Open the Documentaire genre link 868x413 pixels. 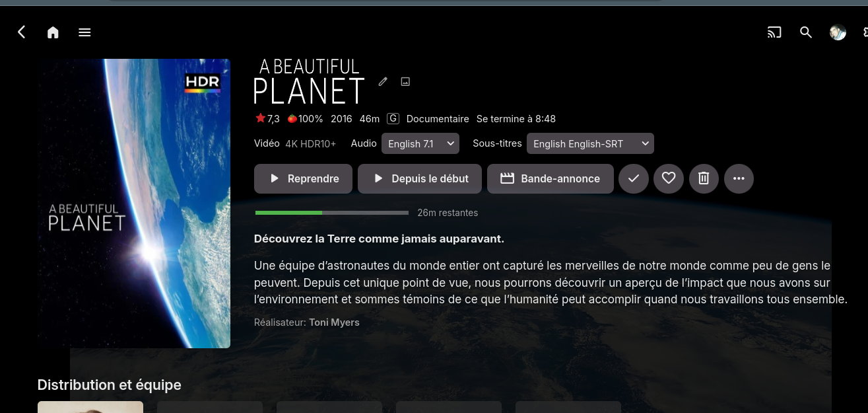(438, 119)
